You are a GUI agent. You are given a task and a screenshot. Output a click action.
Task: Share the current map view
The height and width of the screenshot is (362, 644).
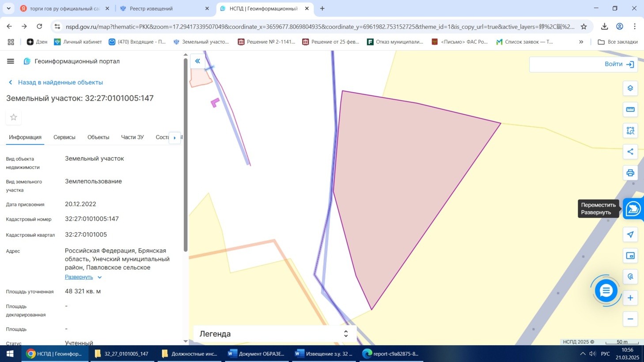pos(630,152)
